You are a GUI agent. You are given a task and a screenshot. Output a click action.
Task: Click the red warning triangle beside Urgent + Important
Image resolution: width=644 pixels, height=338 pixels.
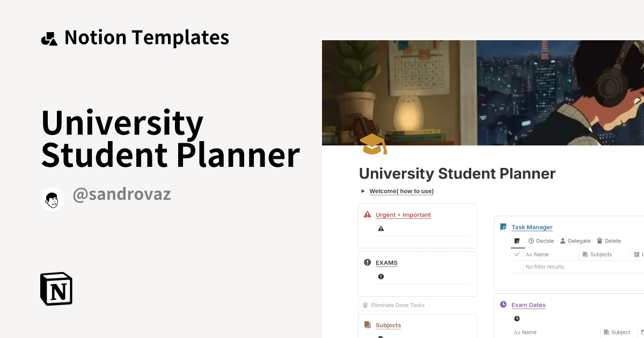pos(367,214)
